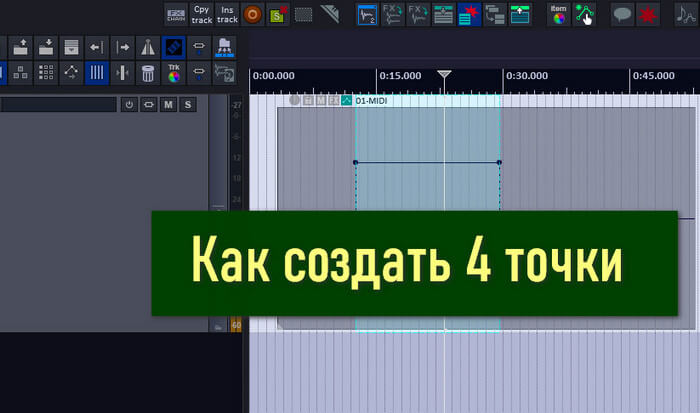The width and height of the screenshot is (700, 413).
Task: Click the folder with up arrow icon
Action: pyautogui.click(x=21, y=47)
